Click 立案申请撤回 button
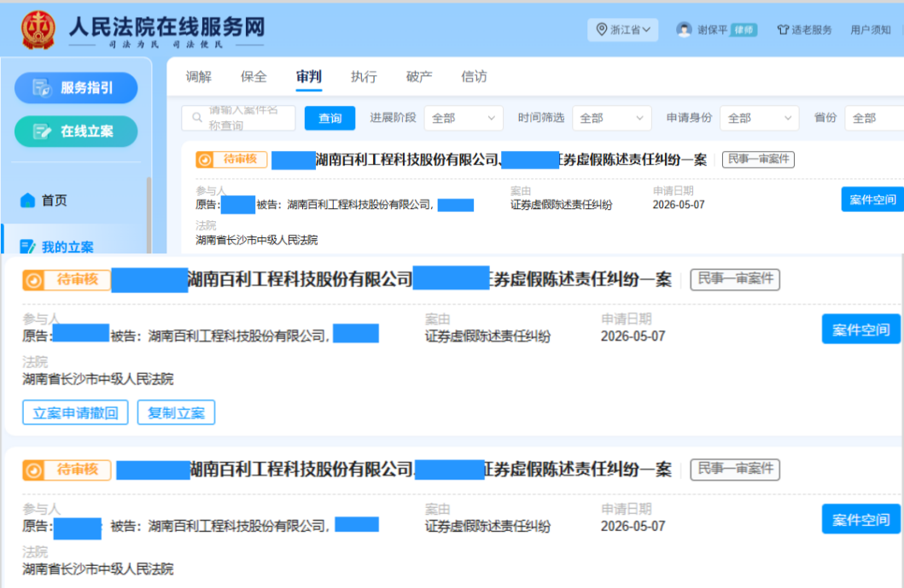Image resolution: width=904 pixels, height=588 pixels. (x=75, y=413)
